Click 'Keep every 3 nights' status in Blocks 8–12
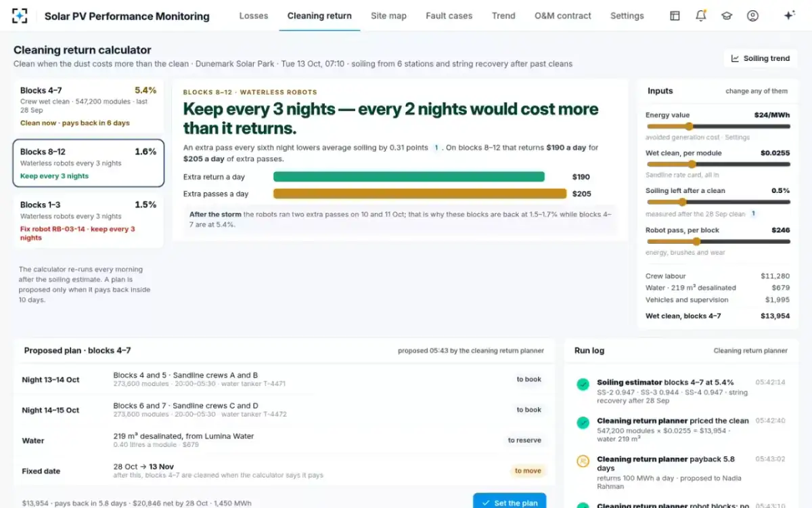This screenshot has width=812, height=508. [x=54, y=176]
